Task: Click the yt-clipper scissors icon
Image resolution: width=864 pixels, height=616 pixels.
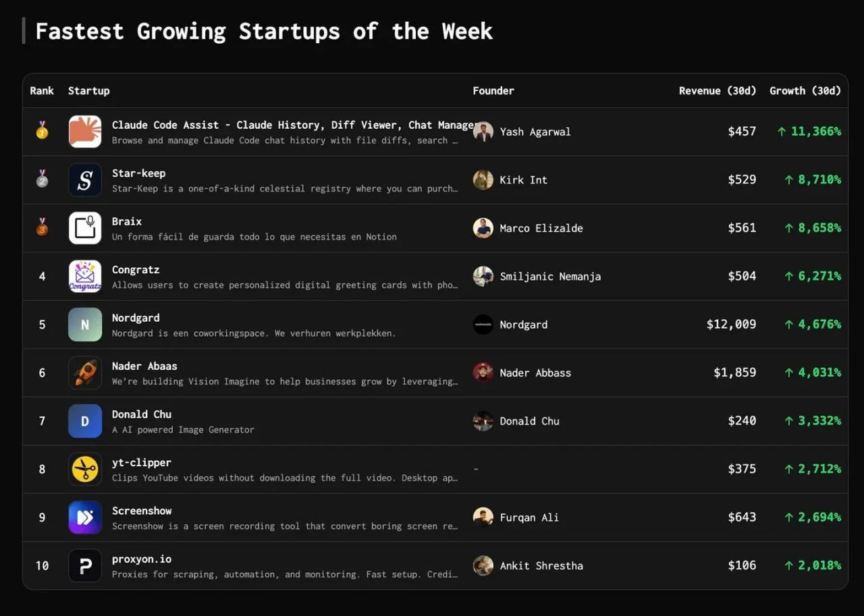Action: (85, 469)
